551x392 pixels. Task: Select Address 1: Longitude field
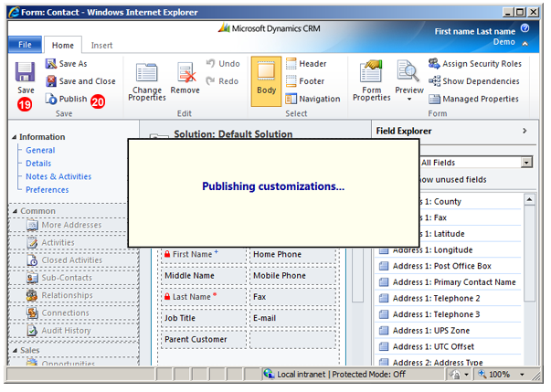click(x=448, y=250)
